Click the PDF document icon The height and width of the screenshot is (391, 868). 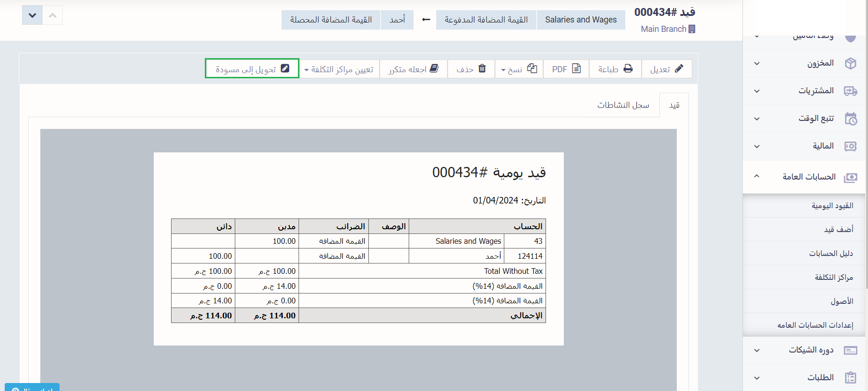(576, 68)
